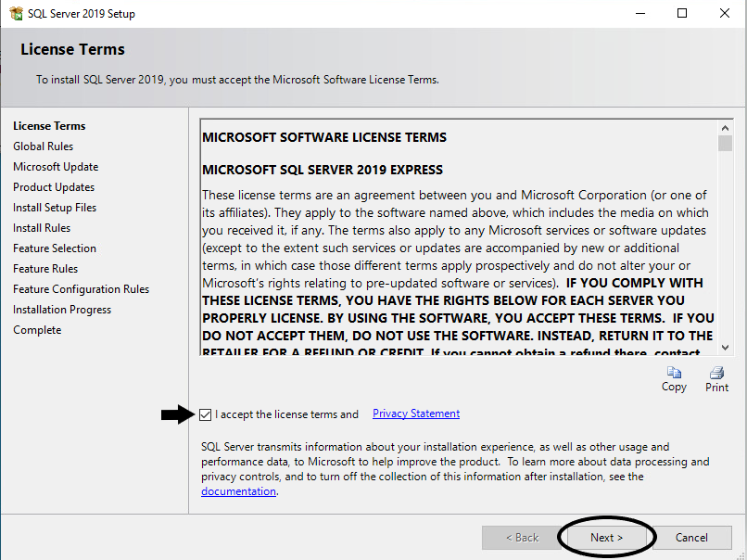This screenshot has width=747, height=560.
Task: Select Install Setup Files step in sidebar
Action: pyautogui.click(x=55, y=208)
